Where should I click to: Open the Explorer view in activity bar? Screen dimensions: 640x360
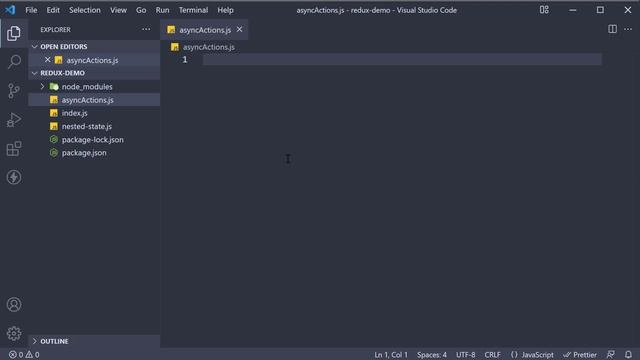(13, 33)
